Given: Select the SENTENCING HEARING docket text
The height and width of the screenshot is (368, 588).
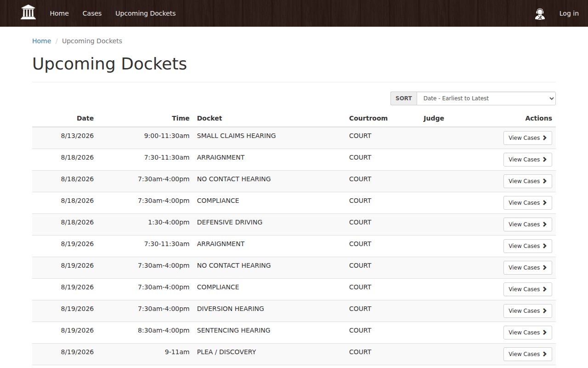Looking at the screenshot, I should coord(234,330).
